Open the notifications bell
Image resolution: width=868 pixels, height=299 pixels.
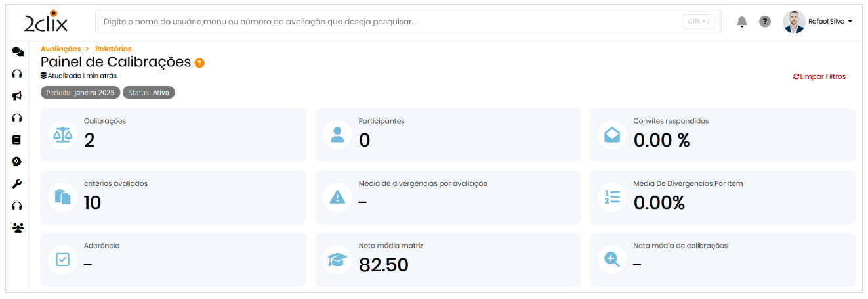pyautogui.click(x=742, y=22)
